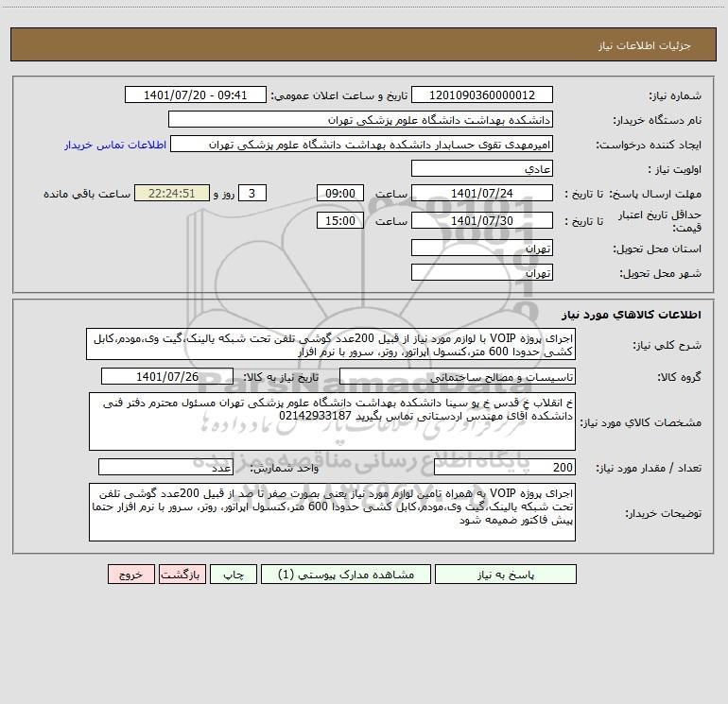Click the need date field 1401/07/26
Screen dimensions: 728x704
[167, 376]
